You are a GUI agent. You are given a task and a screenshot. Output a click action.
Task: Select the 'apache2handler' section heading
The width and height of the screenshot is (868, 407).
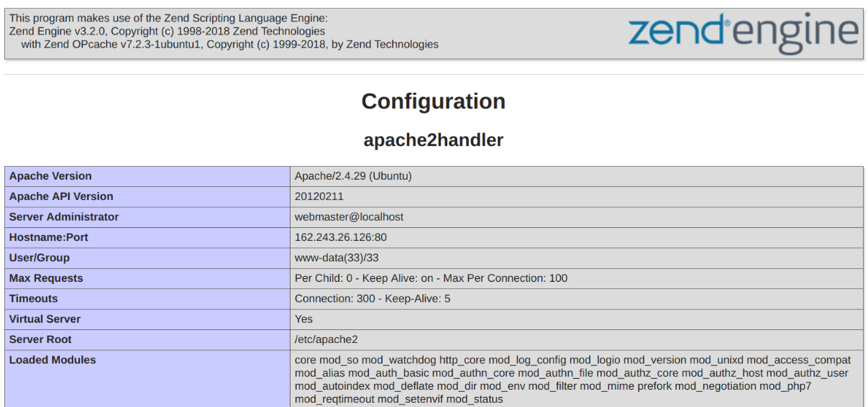point(434,140)
